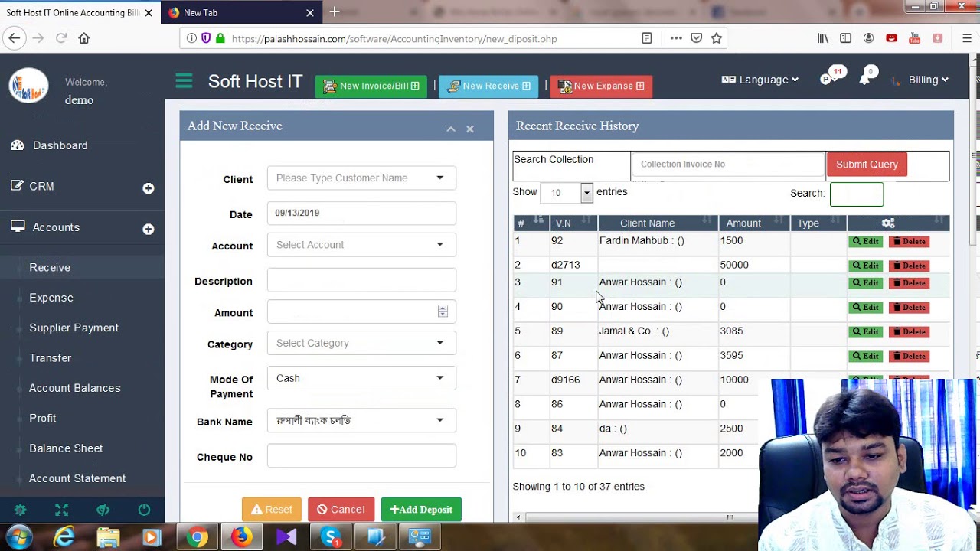Open the notification bell icon
Screen dimensions: 980x551
pyautogui.click(x=864, y=79)
